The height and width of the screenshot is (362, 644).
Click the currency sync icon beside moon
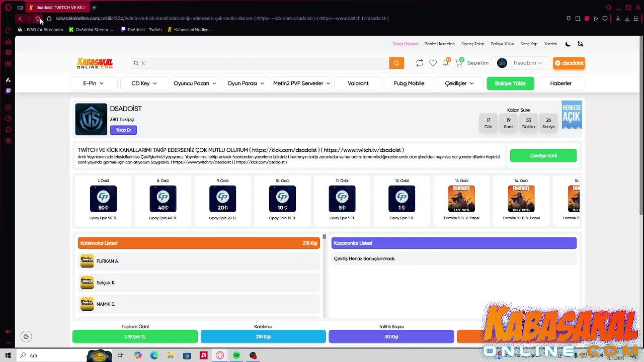580,44
